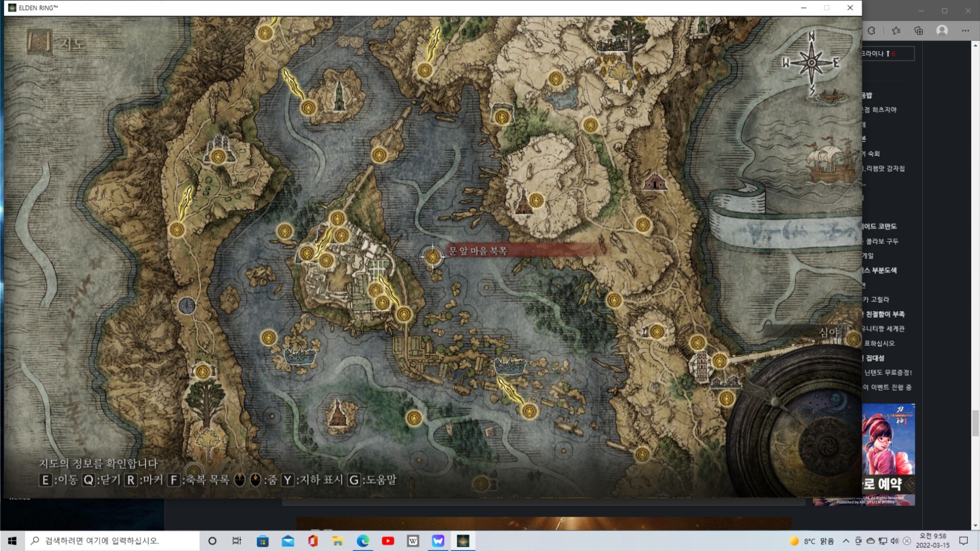Select the sunken ruins icon in the southwest lake
The width and height of the screenshot is (980, 551).
click(x=300, y=356)
